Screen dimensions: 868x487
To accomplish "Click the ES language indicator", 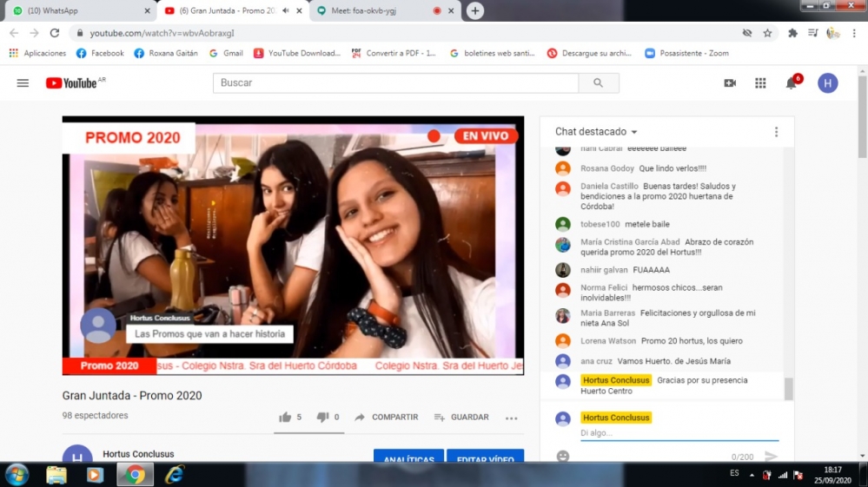I will 734,473.
